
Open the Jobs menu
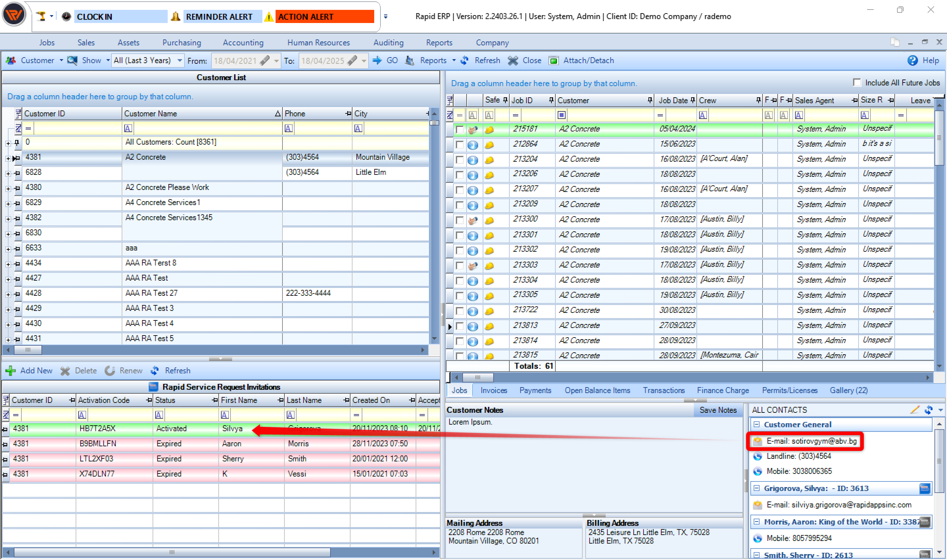pyautogui.click(x=47, y=42)
